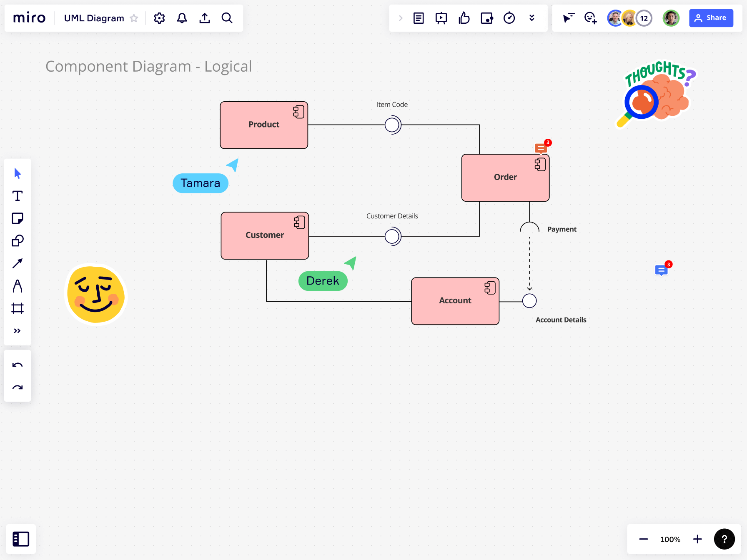Collapse the top toolbar via chevron
The height and width of the screenshot is (560, 747).
[532, 18]
